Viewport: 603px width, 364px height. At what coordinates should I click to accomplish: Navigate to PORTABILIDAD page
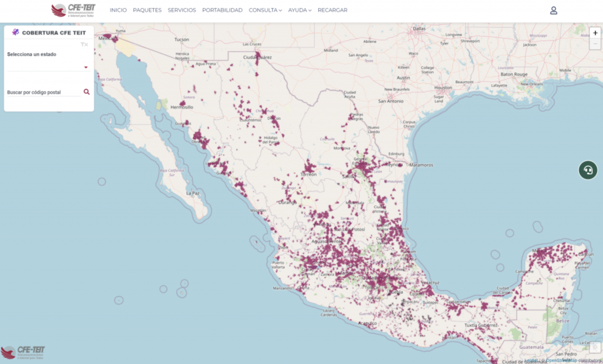222,10
